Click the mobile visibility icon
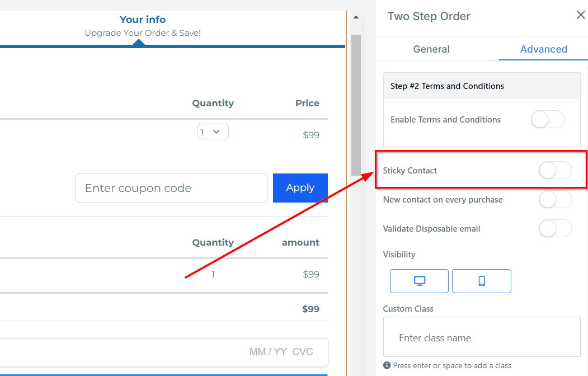Viewport: 588px width, 376px height. [481, 281]
